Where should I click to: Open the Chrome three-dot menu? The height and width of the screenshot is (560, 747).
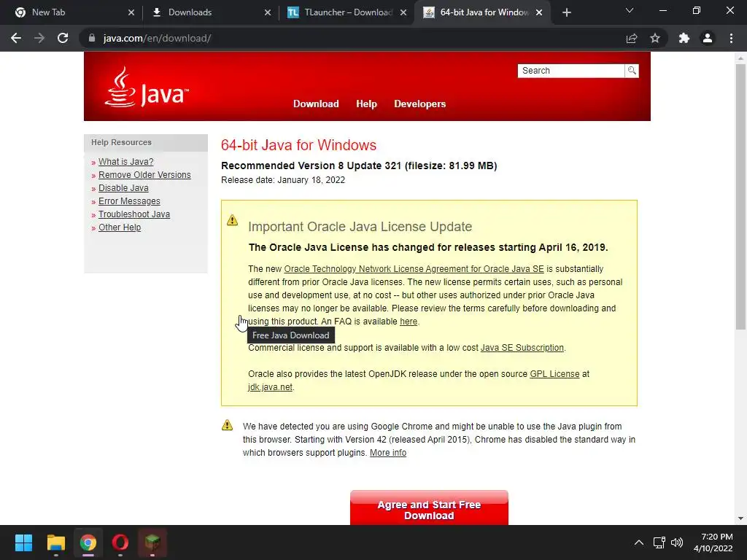pos(731,38)
